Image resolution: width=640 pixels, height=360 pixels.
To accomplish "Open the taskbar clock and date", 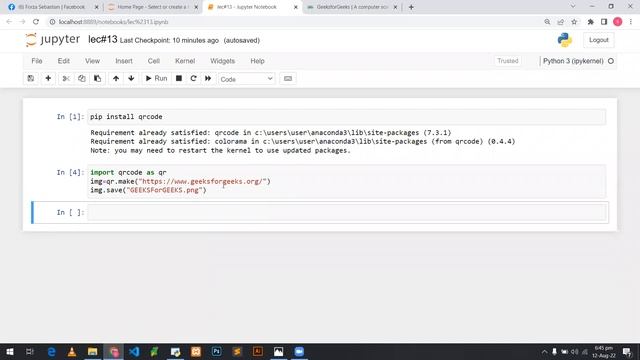I will point(604,352).
